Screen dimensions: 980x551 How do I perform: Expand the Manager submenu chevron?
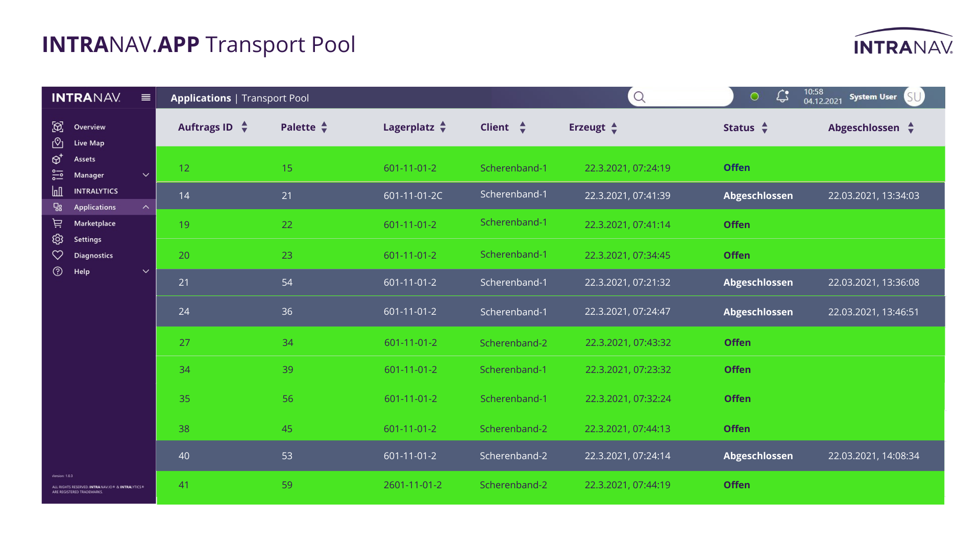pos(146,175)
